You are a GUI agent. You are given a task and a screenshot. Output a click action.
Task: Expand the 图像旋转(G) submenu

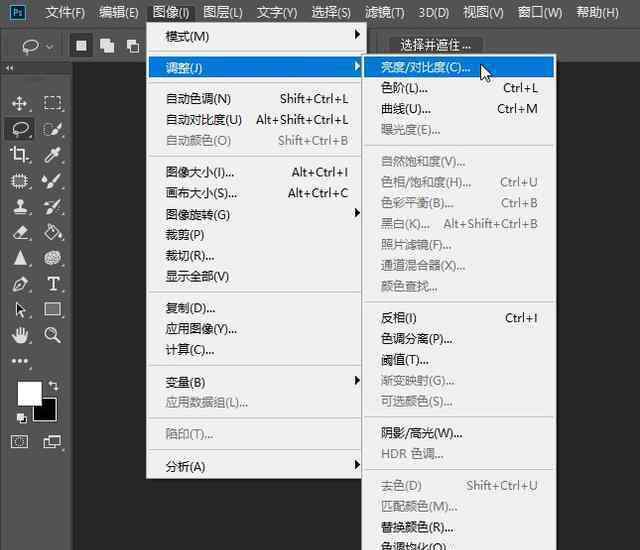coord(256,214)
